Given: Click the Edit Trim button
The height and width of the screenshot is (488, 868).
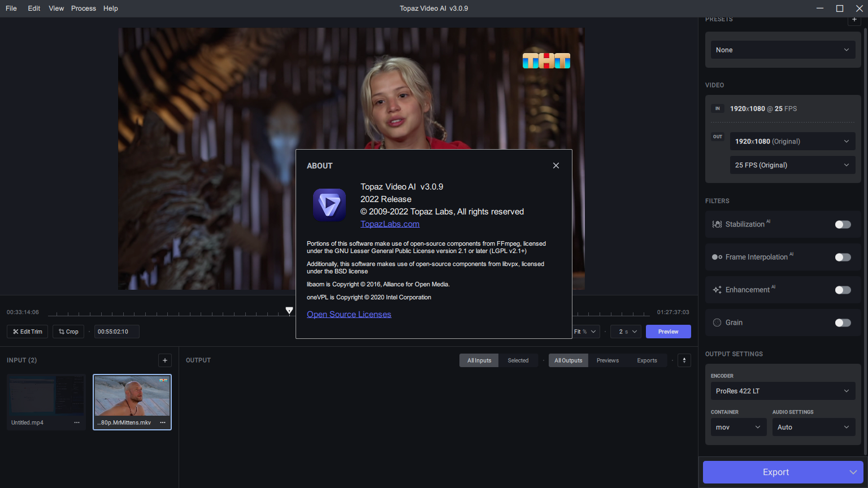Looking at the screenshot, I should (28, 332).
